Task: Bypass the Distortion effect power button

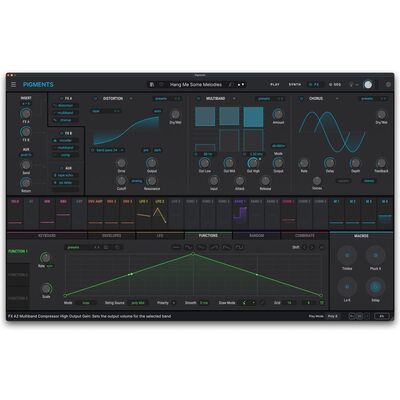Action: 95,99
